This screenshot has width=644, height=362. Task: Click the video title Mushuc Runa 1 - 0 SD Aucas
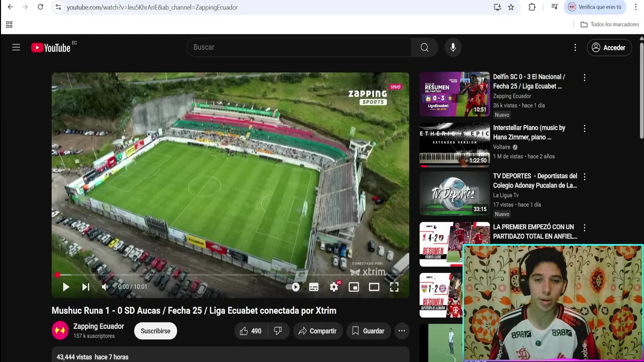click(x=194, y=311)
